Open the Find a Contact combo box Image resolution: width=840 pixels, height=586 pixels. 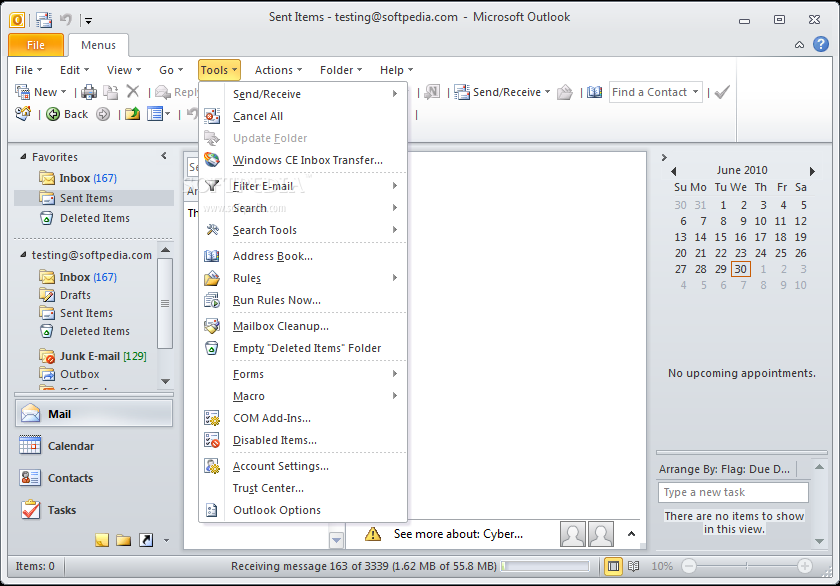pos(655,92)
